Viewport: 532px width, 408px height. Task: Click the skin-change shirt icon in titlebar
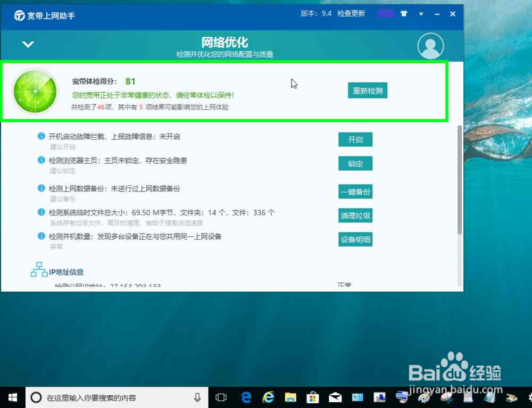click(x=403, y=14)
